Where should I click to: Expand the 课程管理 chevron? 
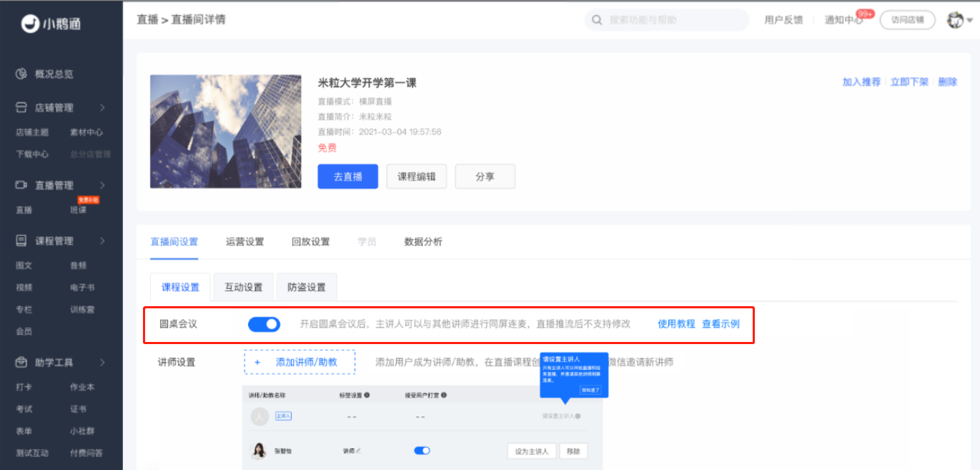[102, 240]
